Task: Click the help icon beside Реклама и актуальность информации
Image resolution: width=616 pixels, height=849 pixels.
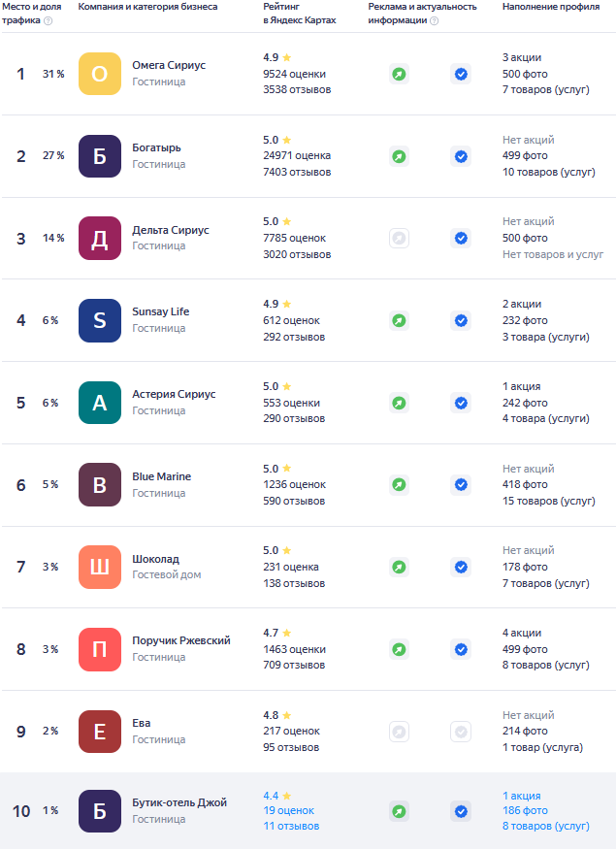Action: click(435, 20)
